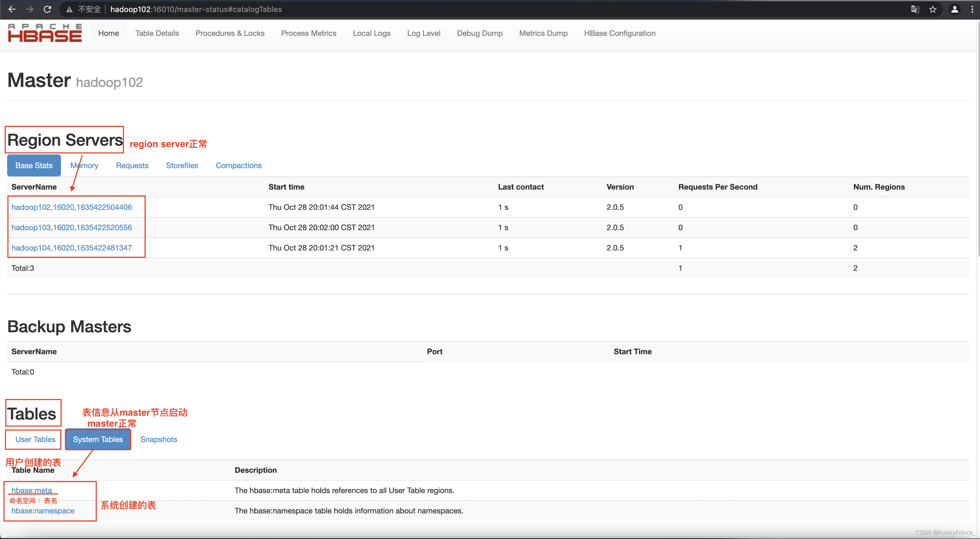
Task: Open region server hadoop103,16020,1635422520556 link
Action: point(71,227)
